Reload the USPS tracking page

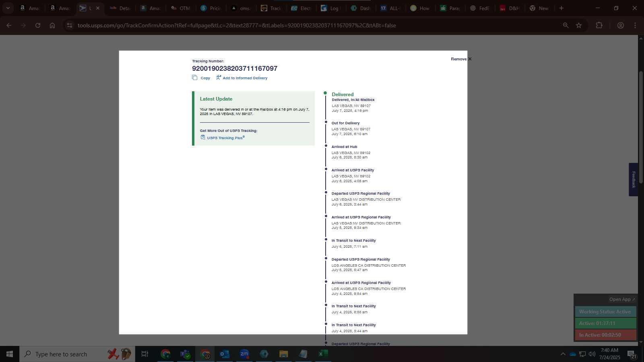click(38, 25)
